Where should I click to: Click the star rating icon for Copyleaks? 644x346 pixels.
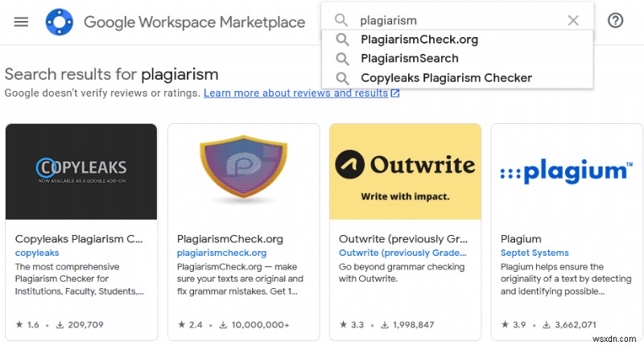click(x=19, y=324)
